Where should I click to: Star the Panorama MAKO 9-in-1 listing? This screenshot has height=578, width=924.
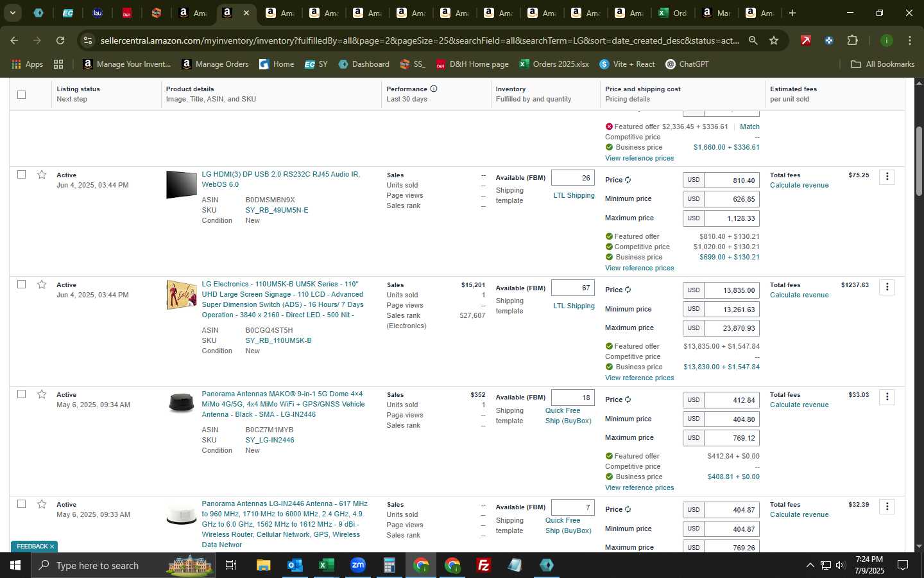pos(42,394)
